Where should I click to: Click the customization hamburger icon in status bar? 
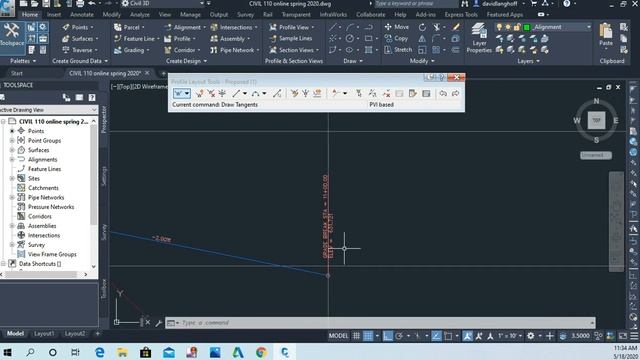coord(634,336)
